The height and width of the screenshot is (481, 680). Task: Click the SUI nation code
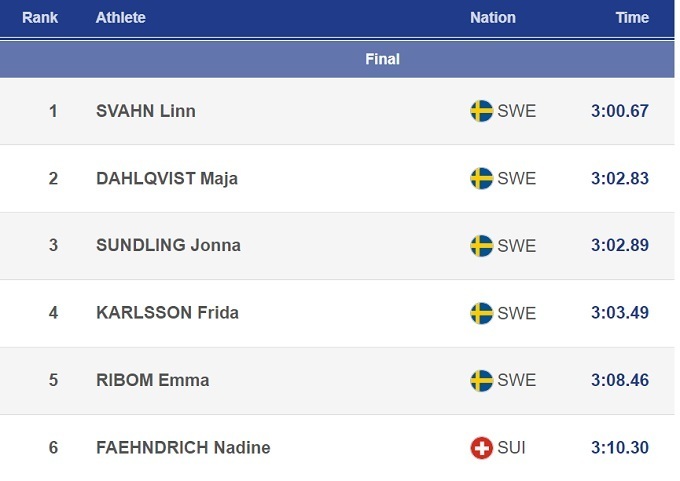(x=512, y=448)
